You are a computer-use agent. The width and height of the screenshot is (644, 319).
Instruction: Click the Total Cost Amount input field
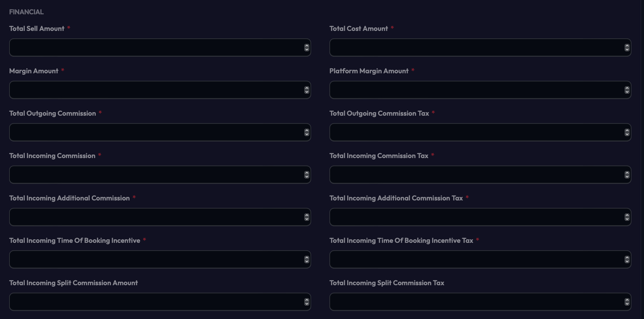476,48
